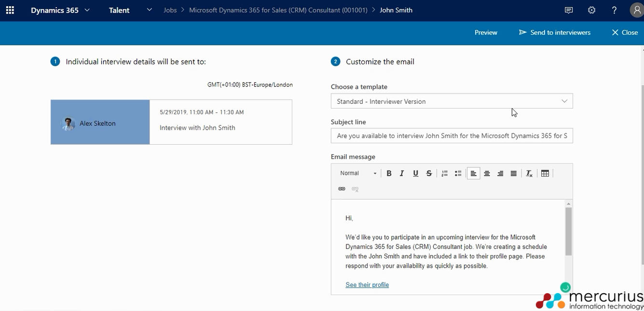Apply strikethrough formatting
This screenshot has height=311, width=644.
(x=429, y=174)
